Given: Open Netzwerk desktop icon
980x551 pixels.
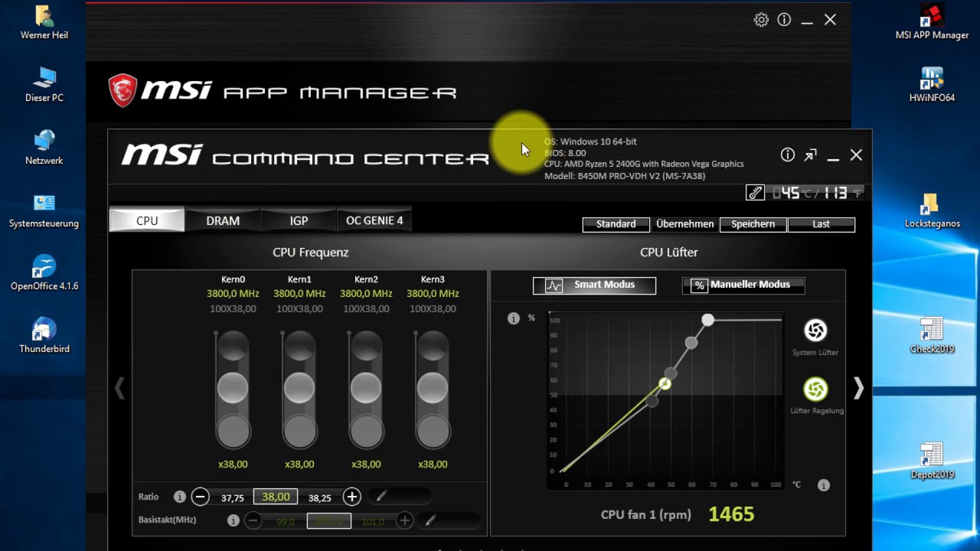Looking at the screenshot, I should (x=44, y=147).
